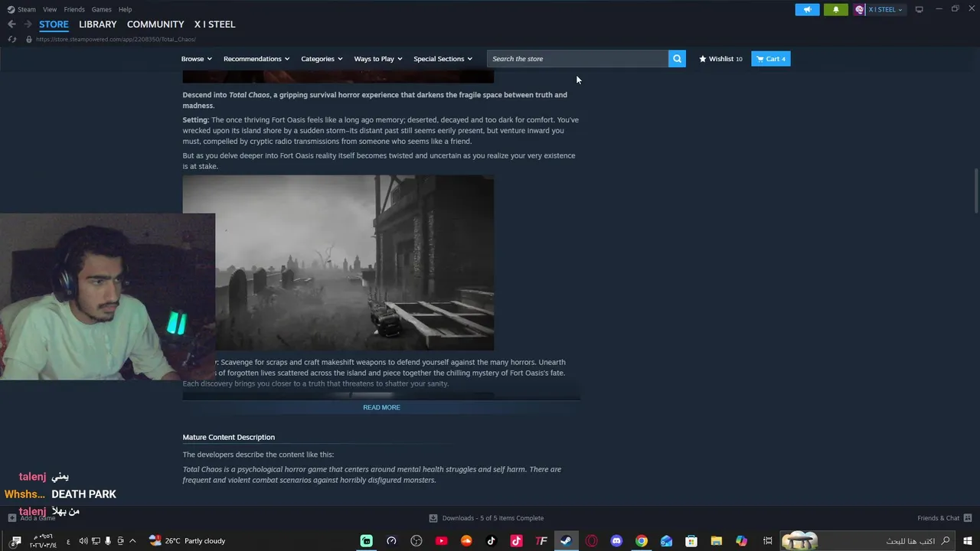Switch to the LIBRARY tab
This screenshot has height=551, width=980.
click(x=98, y=24)
